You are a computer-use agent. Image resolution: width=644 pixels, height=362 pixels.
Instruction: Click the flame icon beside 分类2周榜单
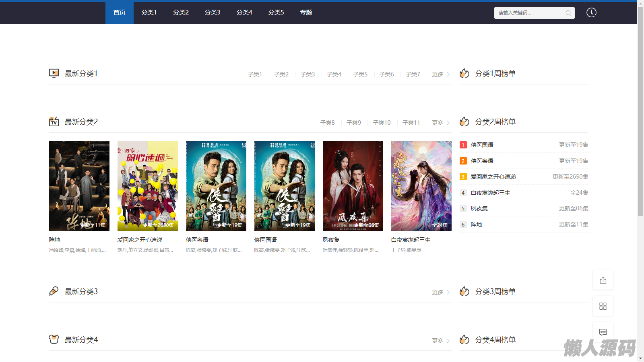tap(464, 121)
